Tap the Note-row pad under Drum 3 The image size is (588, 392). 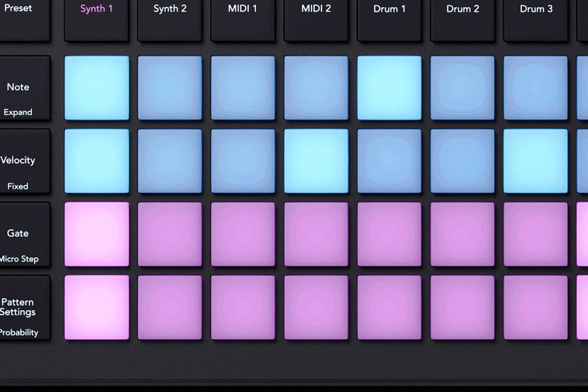tap(536, 88)
